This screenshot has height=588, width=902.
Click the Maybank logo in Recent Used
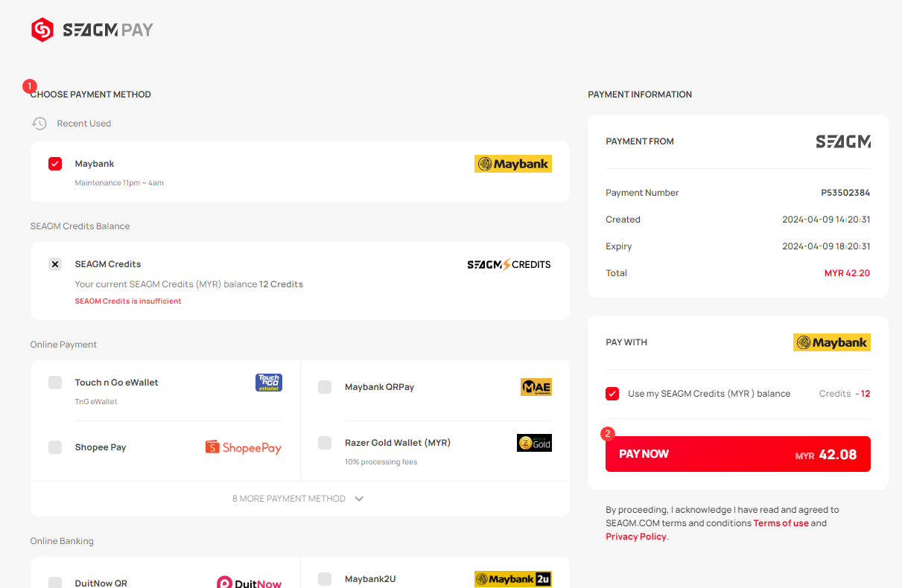[513, 164]
